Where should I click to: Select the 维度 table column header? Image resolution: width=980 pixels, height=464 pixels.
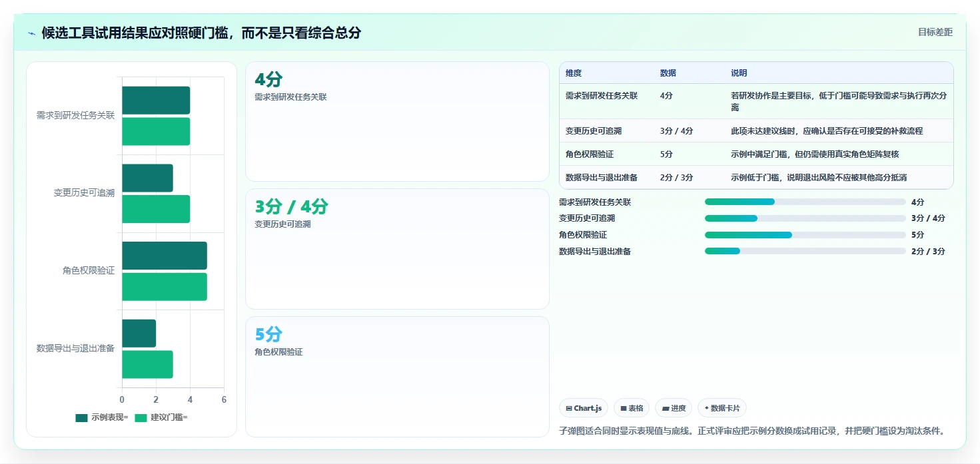[x=574, y=73]
